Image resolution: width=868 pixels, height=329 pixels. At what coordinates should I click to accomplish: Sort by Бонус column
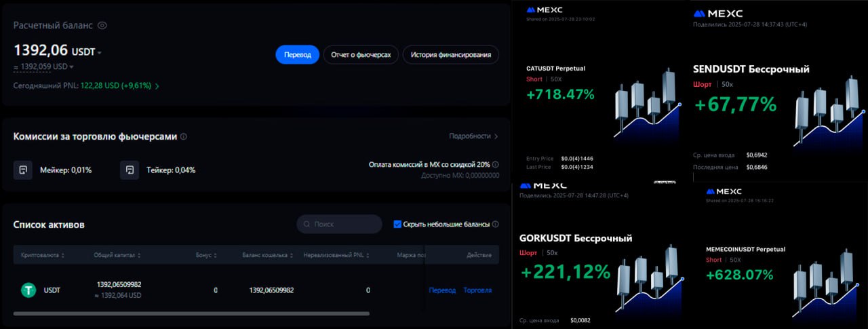pyautogui.click(x=206, y=255)
